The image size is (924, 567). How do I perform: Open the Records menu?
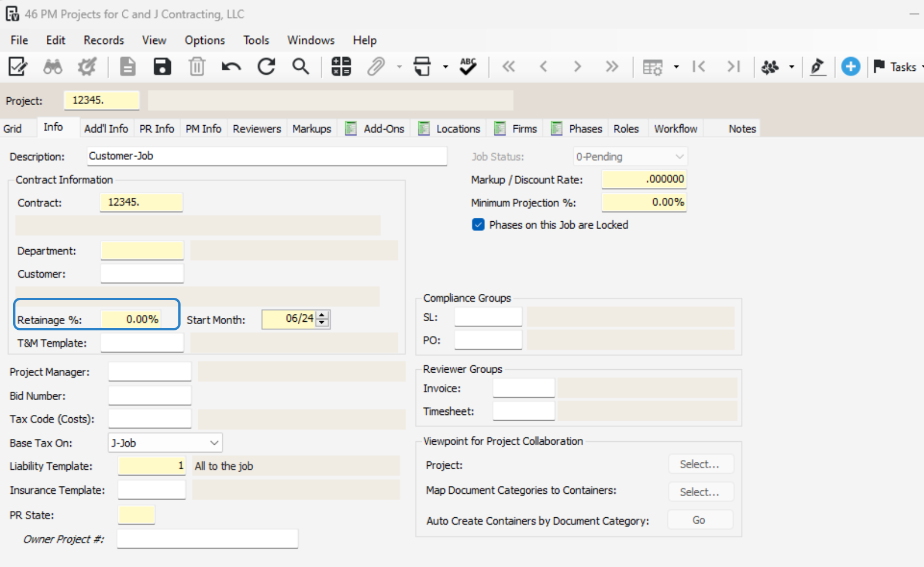click(103, 40)
